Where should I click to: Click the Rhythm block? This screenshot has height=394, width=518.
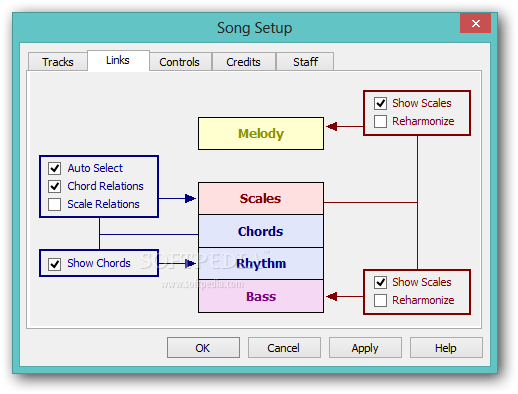click(x=261, y=263)
